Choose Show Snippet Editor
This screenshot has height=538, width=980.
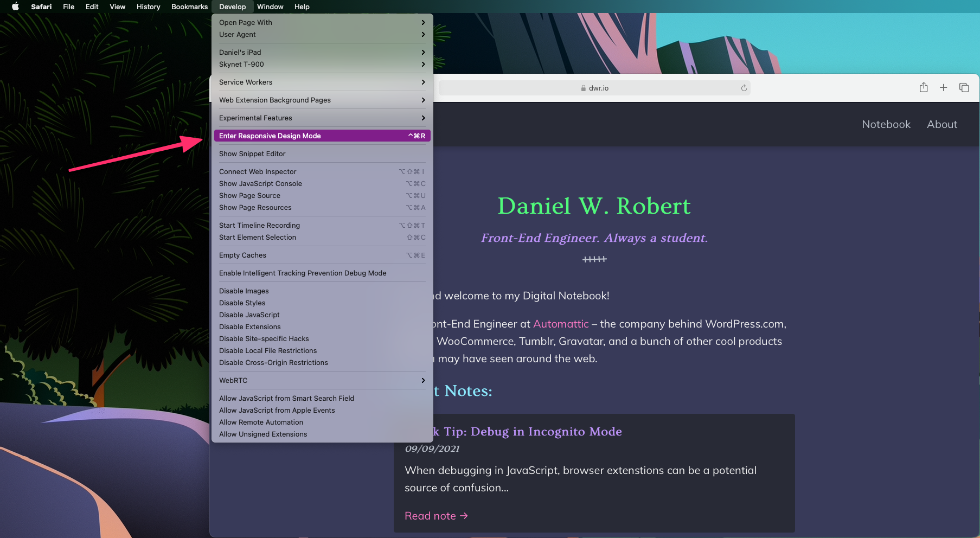pos(322,153)
